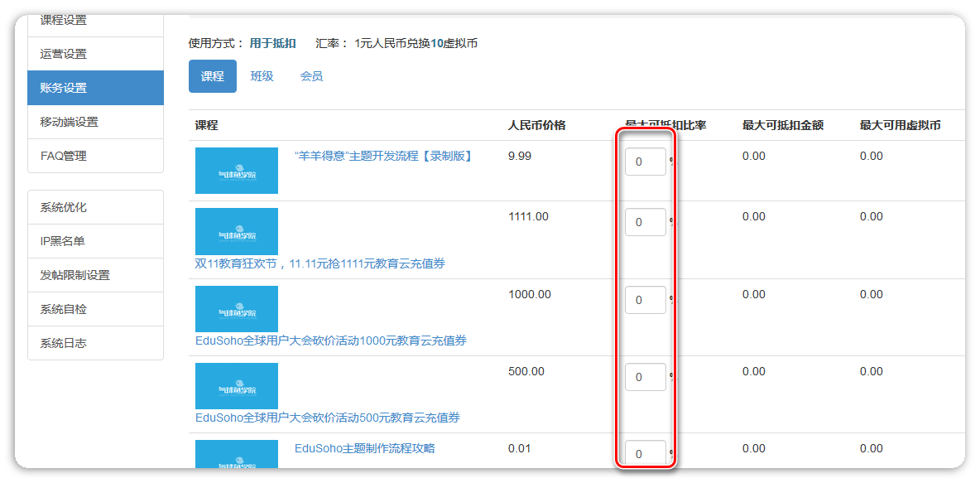Go to 移动端设置 in the sidebar
The image size is (980, 483).
[x=95, y=122]
